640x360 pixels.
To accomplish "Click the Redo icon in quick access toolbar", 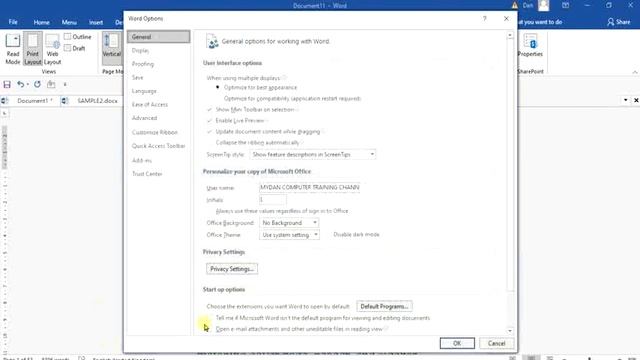I will coord(37,84).
